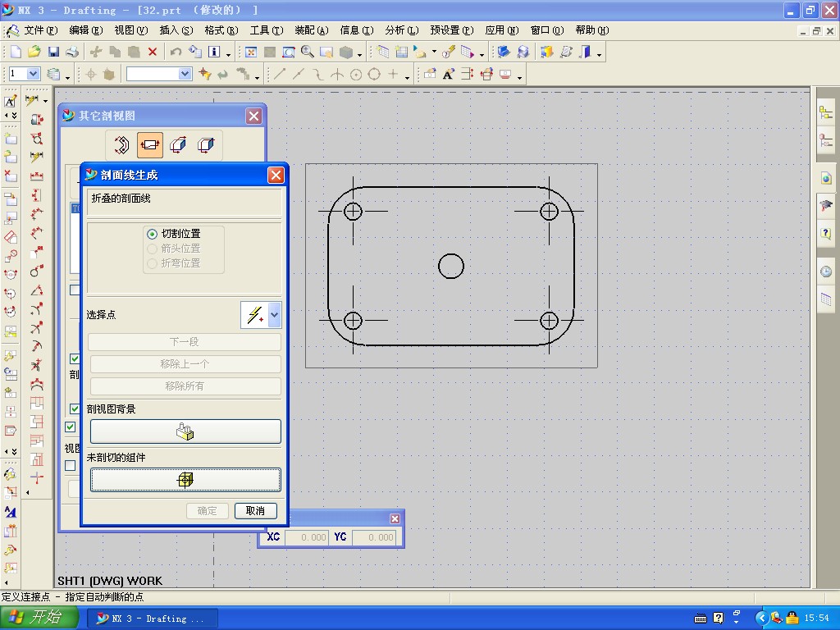Click the 取消 button
Viewport: 840px width, 630px height.
[x=255, y=510]
